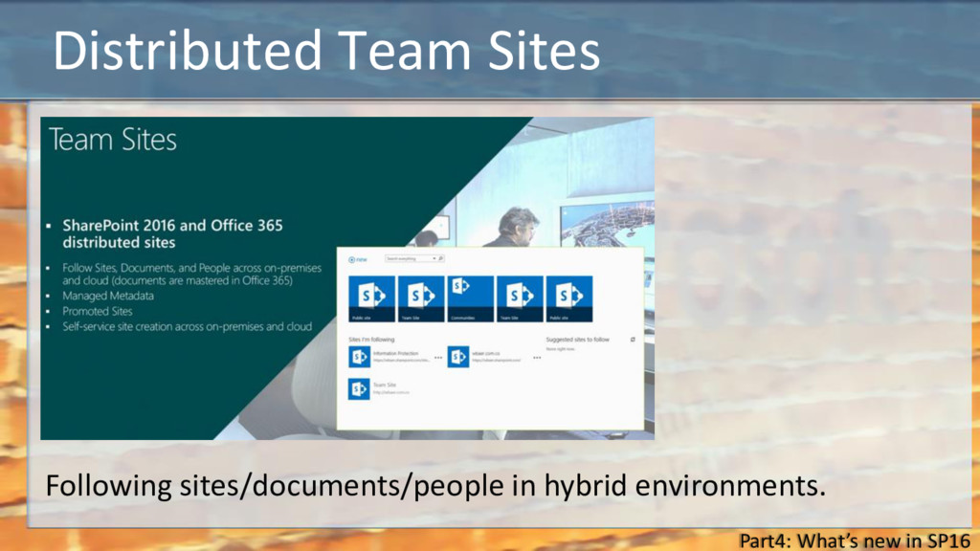Open the search scope dropdown arrow
The height and width of the screenshot is (551, 980).
434,258
